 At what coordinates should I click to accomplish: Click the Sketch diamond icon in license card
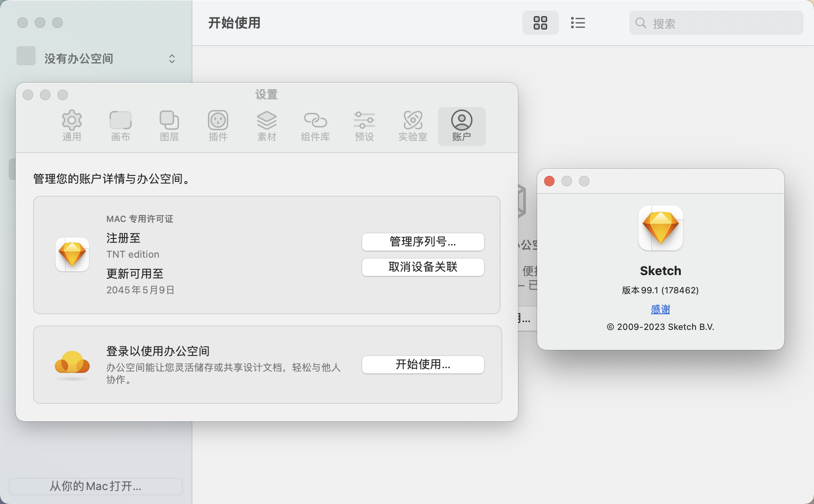click(x=72, y=255)
